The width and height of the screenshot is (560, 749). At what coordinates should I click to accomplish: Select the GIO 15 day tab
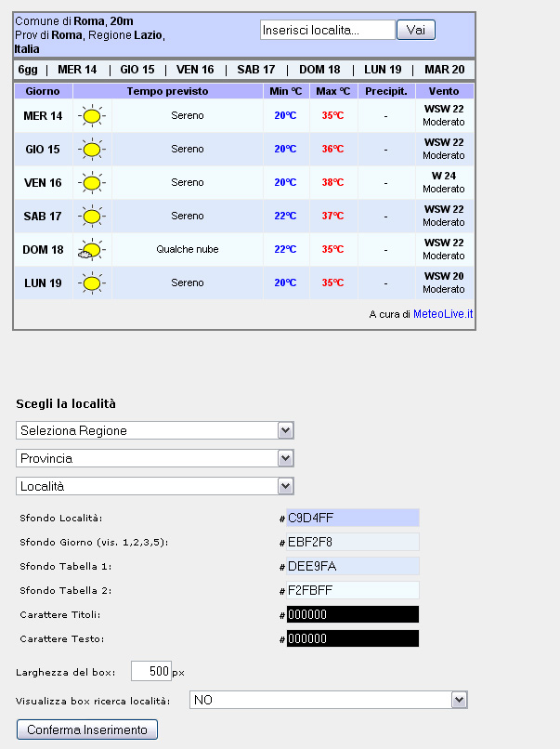pyautogui.click(x=137, y=70)
